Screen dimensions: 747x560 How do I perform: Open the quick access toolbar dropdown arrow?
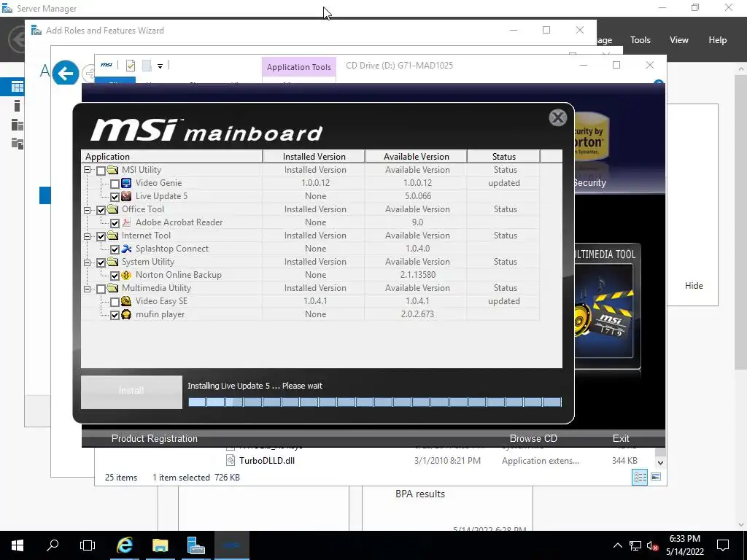(160, 66)
